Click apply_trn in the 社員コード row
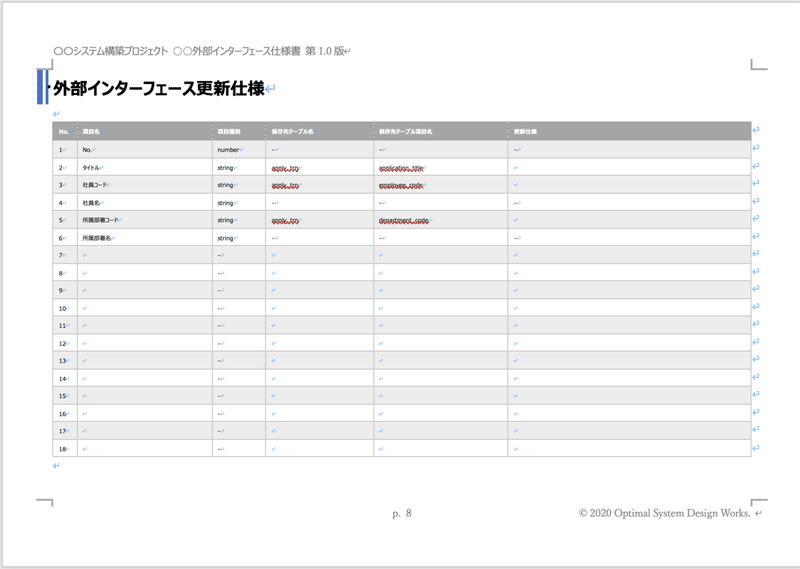Viewport: 800px width, 569px height. 285,185
